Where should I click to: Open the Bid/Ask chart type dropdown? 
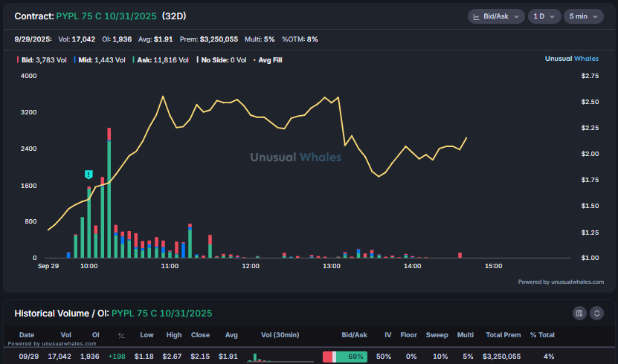(495, 16)
